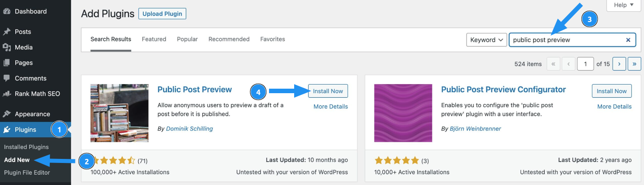Open More Details for Configurator plugin

pyautogui.click(x=614, y=107)
